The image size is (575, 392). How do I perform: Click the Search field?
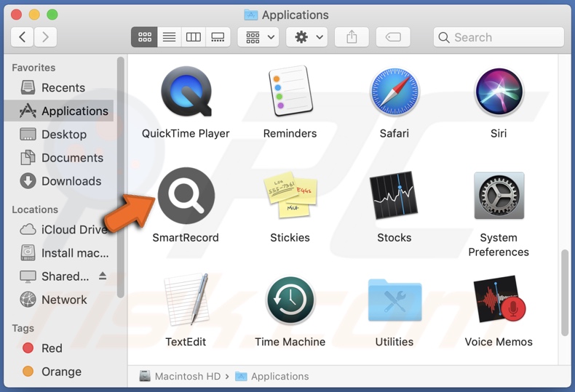[499, 37]
